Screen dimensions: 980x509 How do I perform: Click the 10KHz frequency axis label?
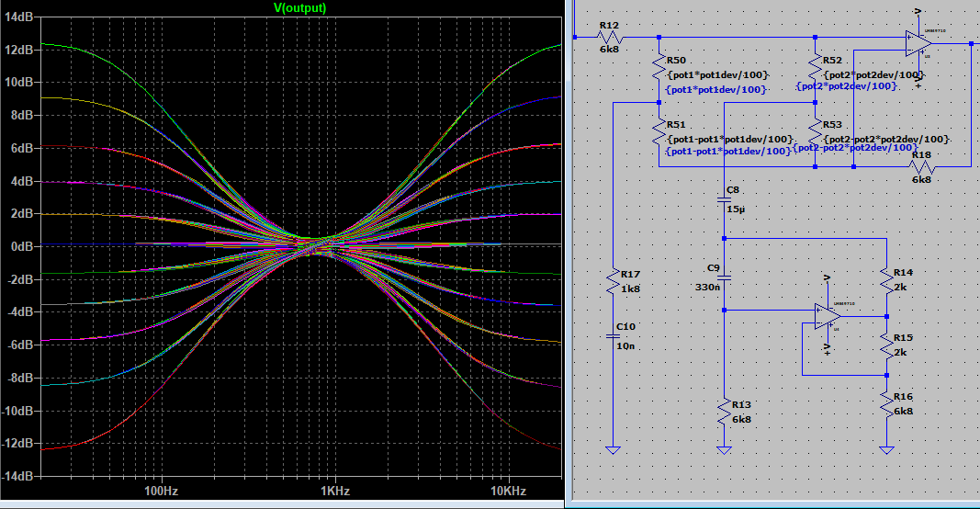[x=508, y=491]
